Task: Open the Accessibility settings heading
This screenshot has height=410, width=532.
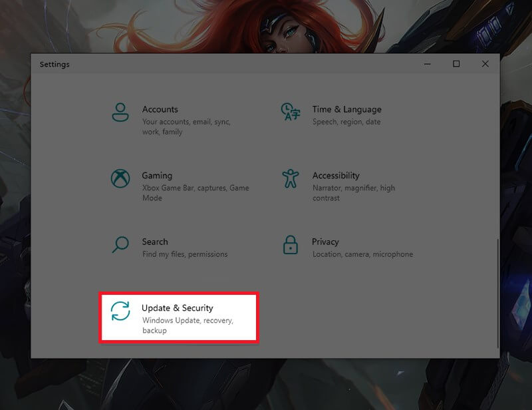Action: [x=336, y=176]
